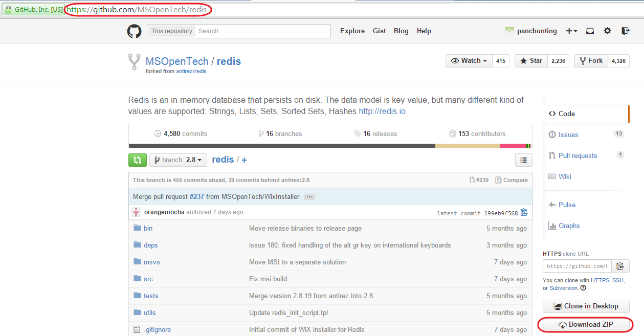Open account settings gear icon

pyautogui.click(x=607, y=31)
